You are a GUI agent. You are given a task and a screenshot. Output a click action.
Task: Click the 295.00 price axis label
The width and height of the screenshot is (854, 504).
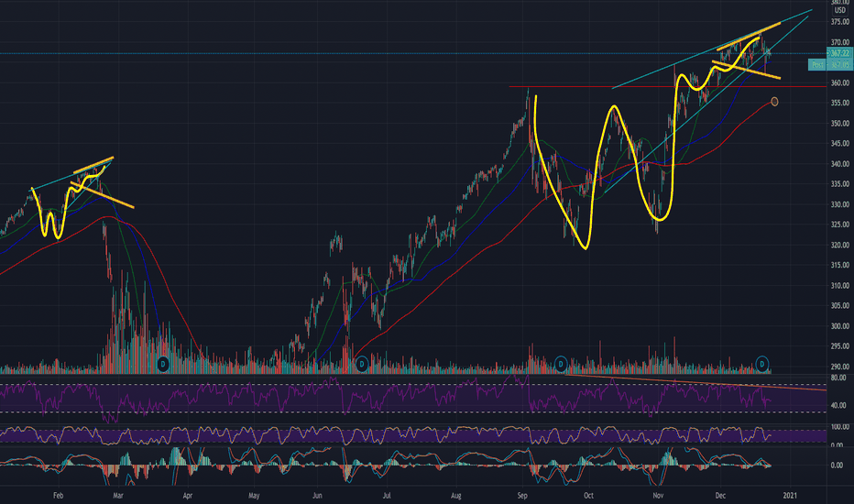tap(840, 346)
